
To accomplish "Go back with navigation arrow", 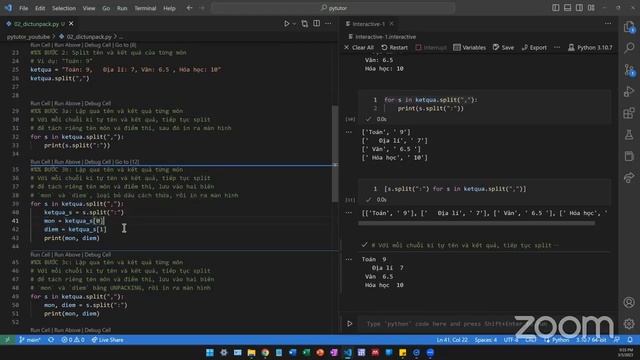I will point(189,8).
